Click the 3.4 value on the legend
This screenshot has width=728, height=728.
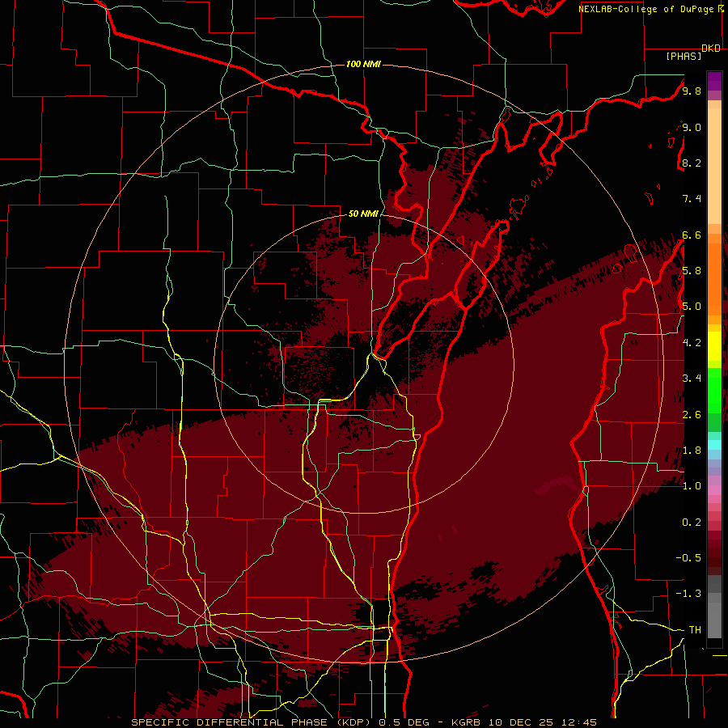692,379
